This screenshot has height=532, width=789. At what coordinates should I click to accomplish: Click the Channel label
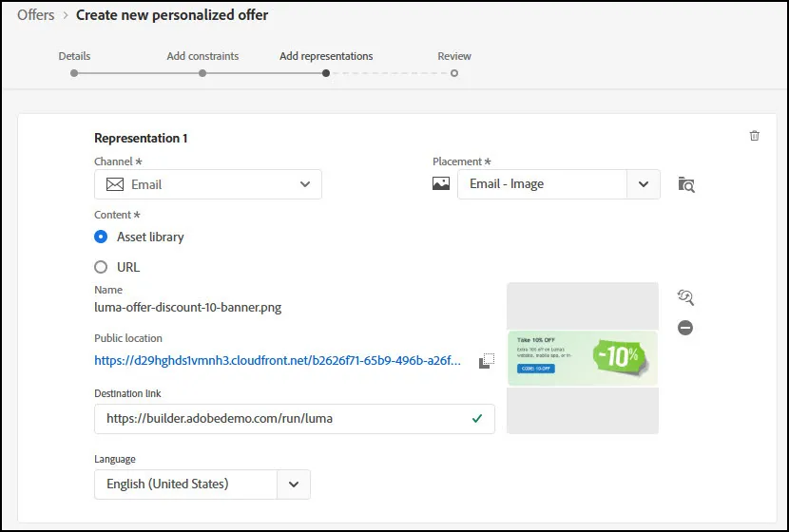[118, 161]
